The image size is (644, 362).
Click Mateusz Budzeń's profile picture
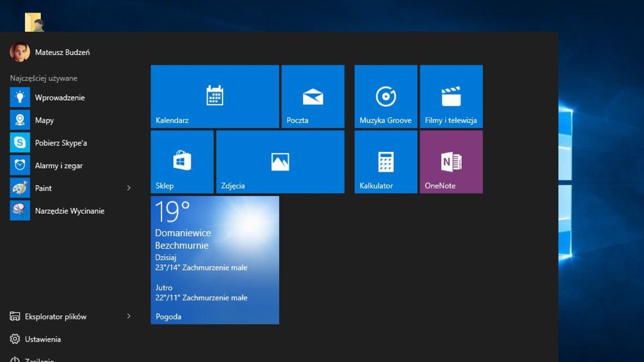pos(20,52)
